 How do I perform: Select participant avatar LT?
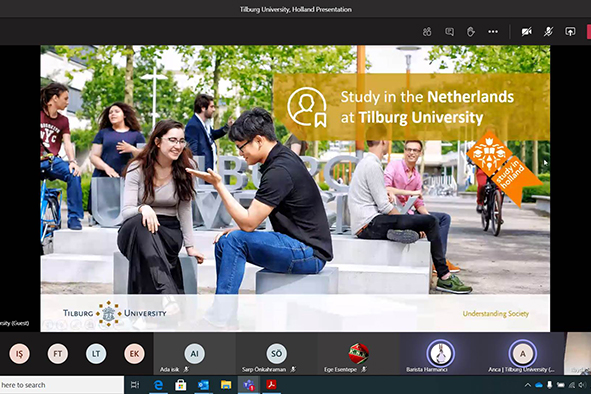[96, 354]
